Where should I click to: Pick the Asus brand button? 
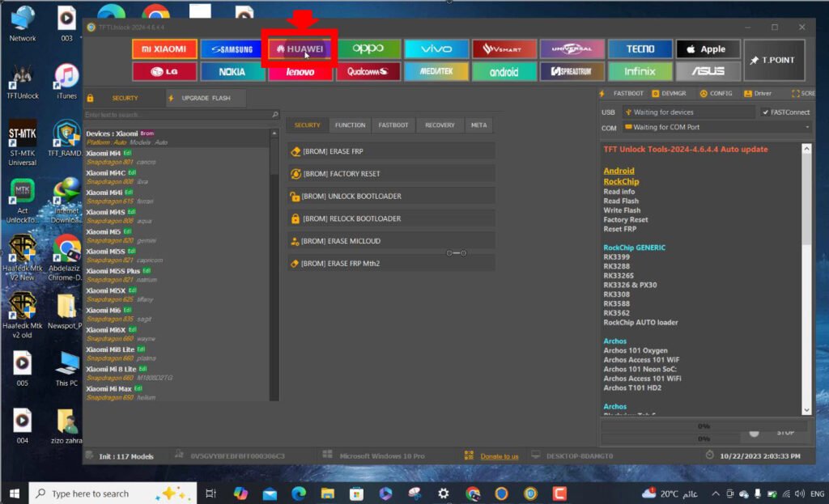(x=708, y=71)
